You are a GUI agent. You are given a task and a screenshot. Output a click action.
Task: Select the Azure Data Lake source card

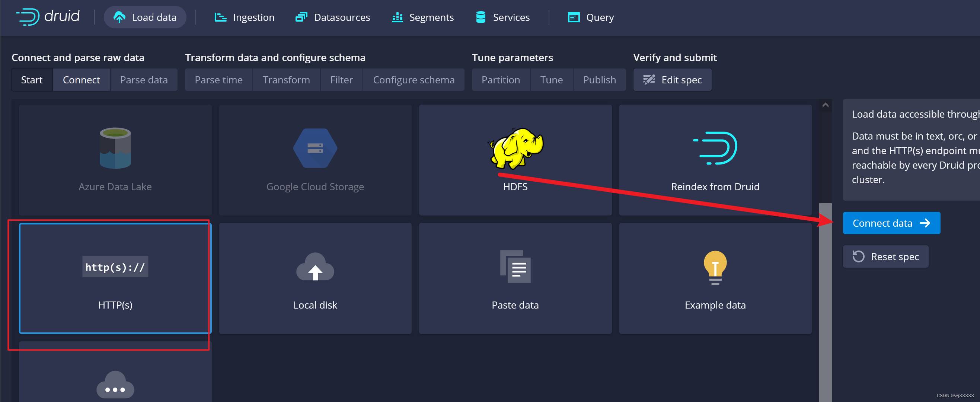coord(115,160)
